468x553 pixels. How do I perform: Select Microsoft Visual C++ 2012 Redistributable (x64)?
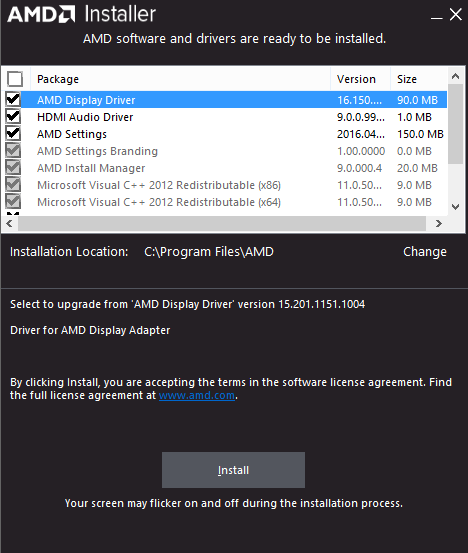[x=234, y=202]
